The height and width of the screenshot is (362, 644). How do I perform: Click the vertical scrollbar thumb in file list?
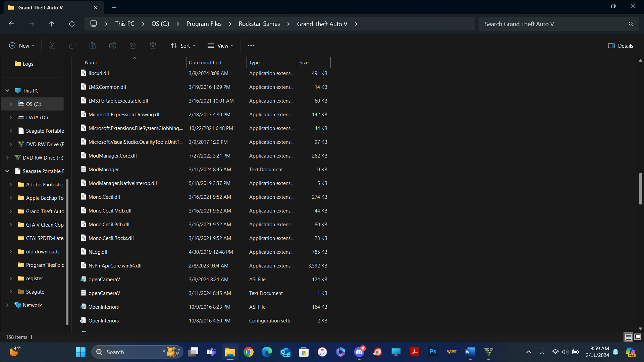pyautogui.click(x=640, y=189)
